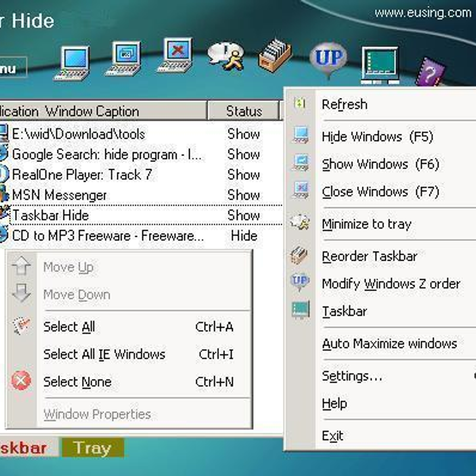
Task: Toggle MSN Messenger visibility status
Action: pos(244,195)
